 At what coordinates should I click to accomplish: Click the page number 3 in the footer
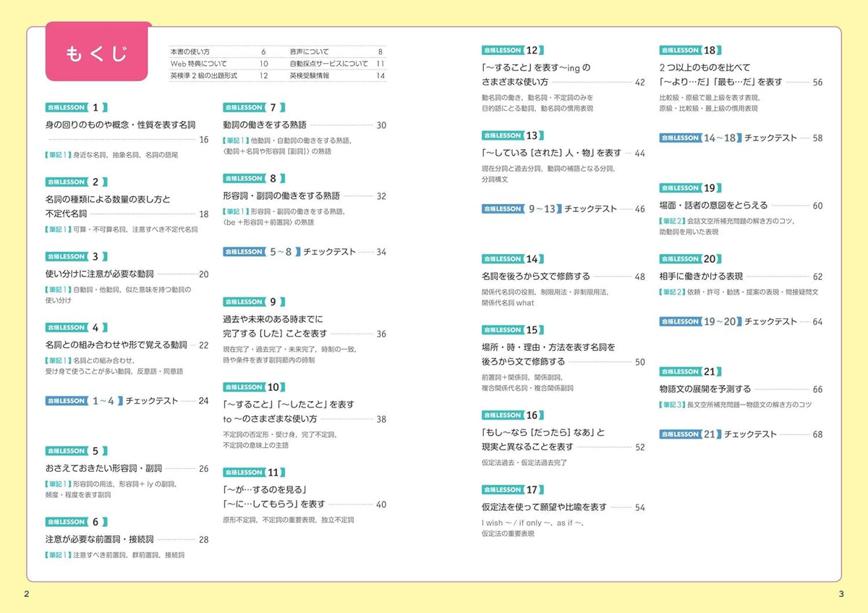point(841,595)
